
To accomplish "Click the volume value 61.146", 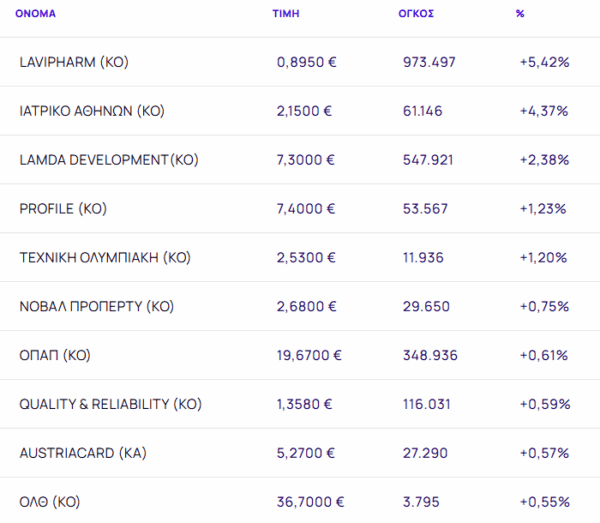I will 422,111.
